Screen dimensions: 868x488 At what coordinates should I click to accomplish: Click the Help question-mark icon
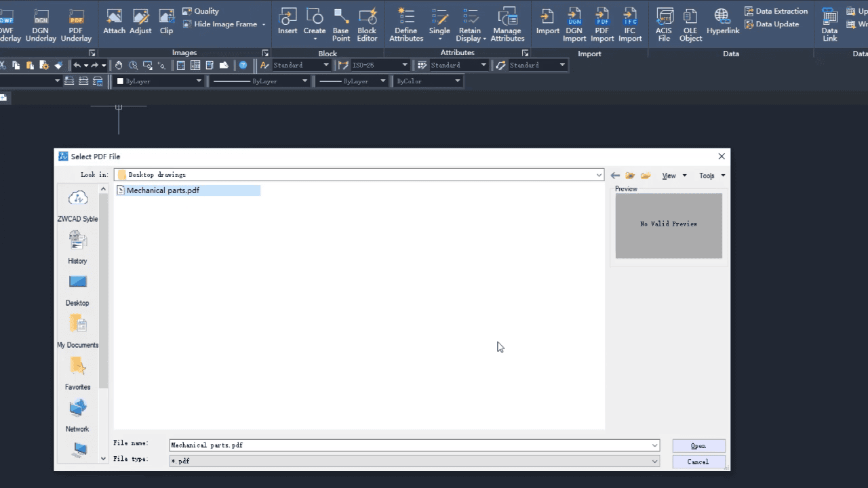pyautogui.click(x=243, y=65)
